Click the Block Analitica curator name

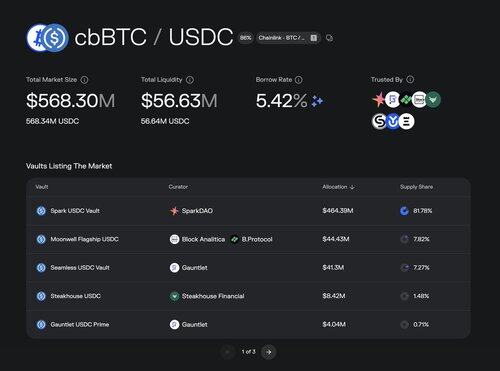click(203, 239)
